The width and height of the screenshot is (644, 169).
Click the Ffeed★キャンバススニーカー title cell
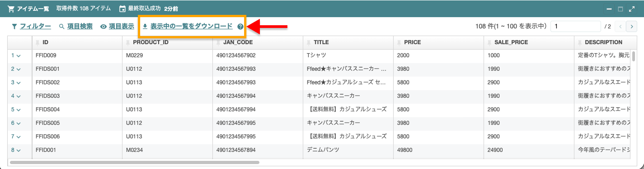[x=348, y=69]
